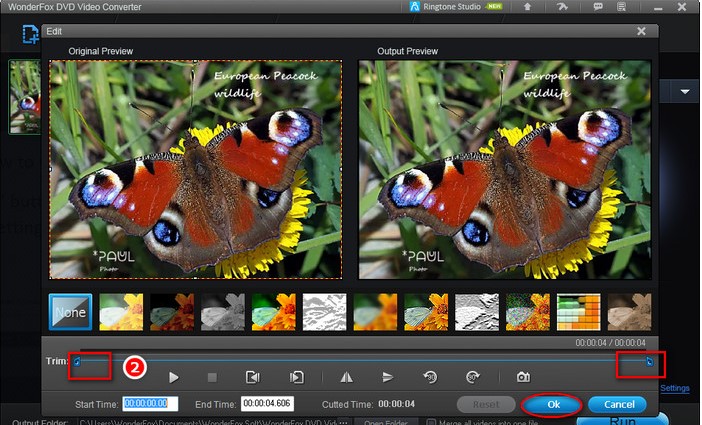Confirm edits with the Ok button

pyautogui.click(x=553, y=404)
